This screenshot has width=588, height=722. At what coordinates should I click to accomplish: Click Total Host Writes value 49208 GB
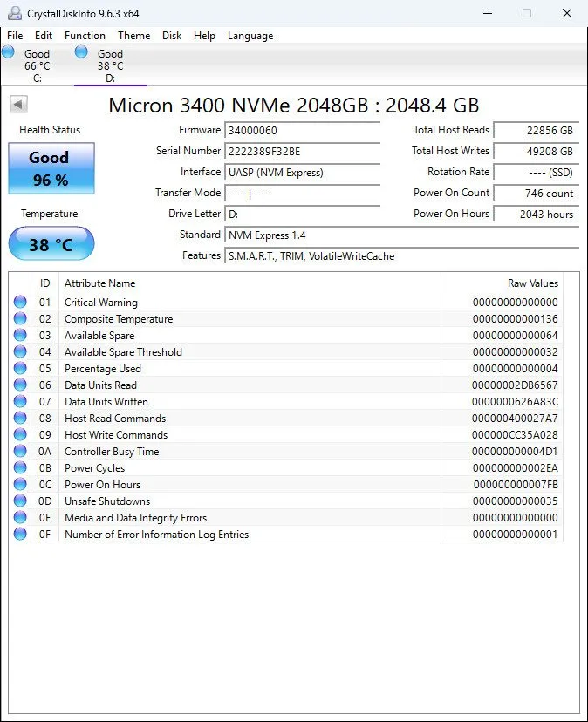coord(536,152)
